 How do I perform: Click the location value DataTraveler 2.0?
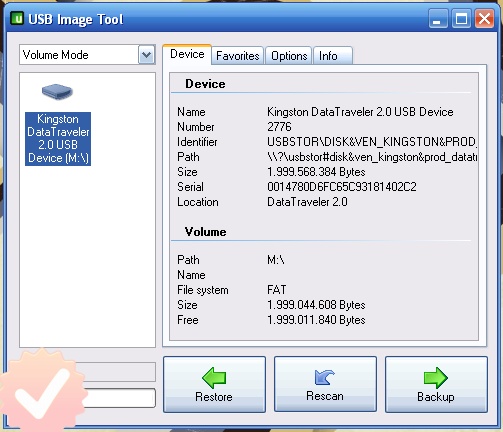coord(307,202)
